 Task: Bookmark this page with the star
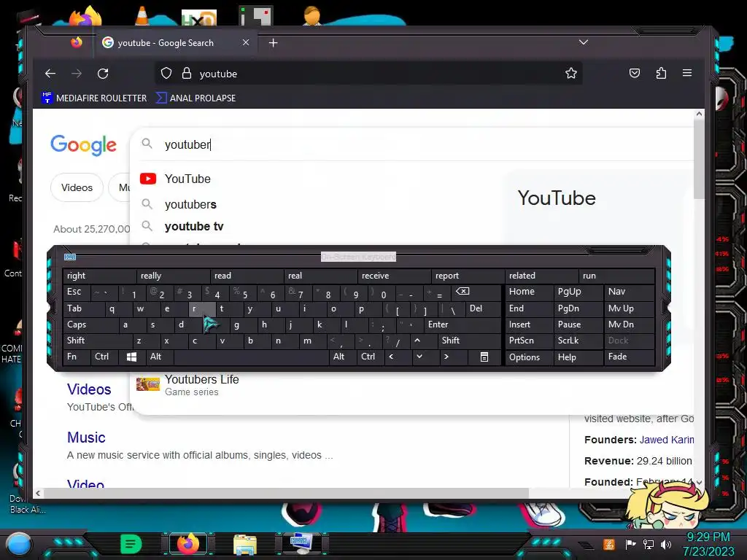point(570,73)
